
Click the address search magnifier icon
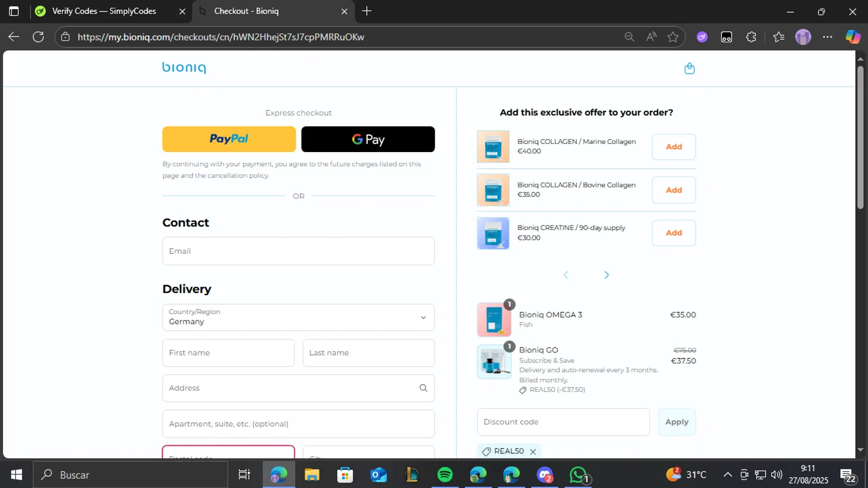pyautogui.click(x=424, y=388)
